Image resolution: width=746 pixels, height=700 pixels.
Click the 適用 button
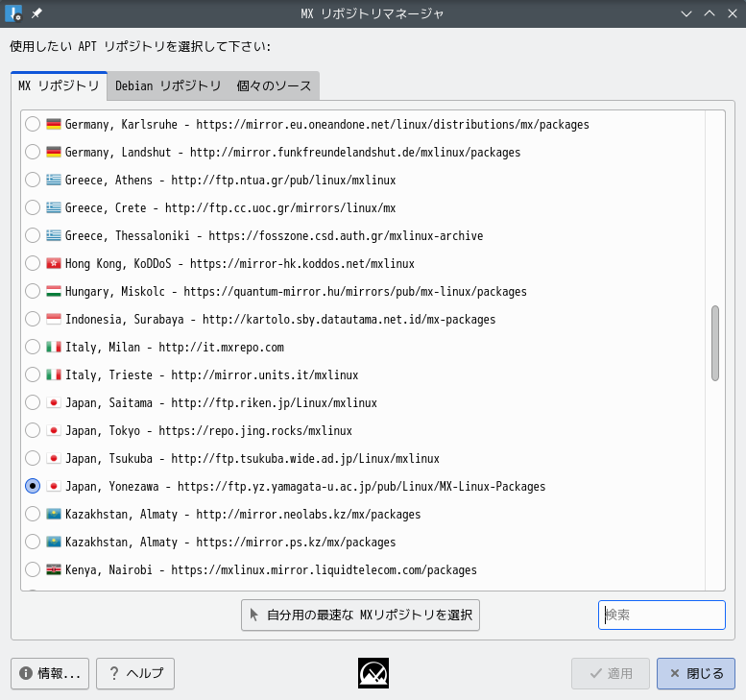[x=611, y=673]
